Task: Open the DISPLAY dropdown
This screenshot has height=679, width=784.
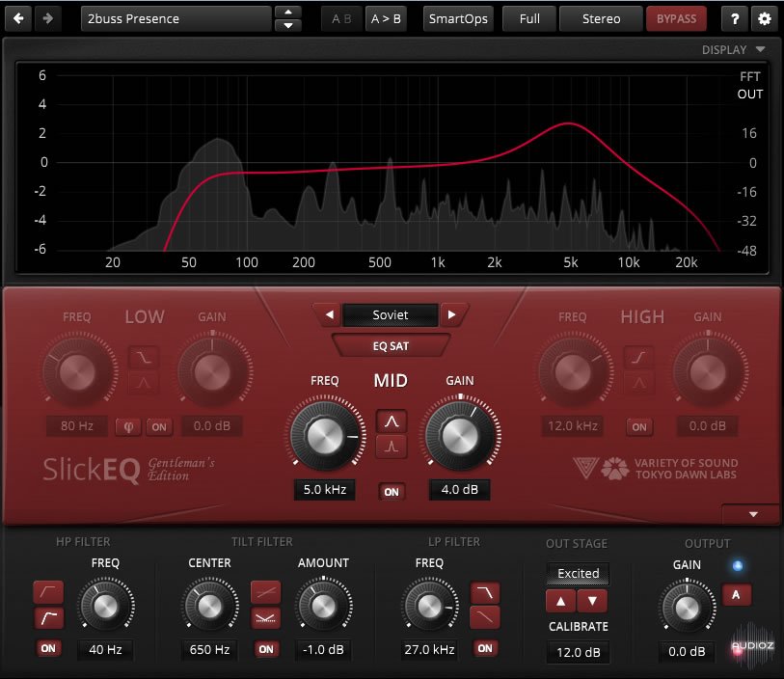Action: tap(733, 49)
